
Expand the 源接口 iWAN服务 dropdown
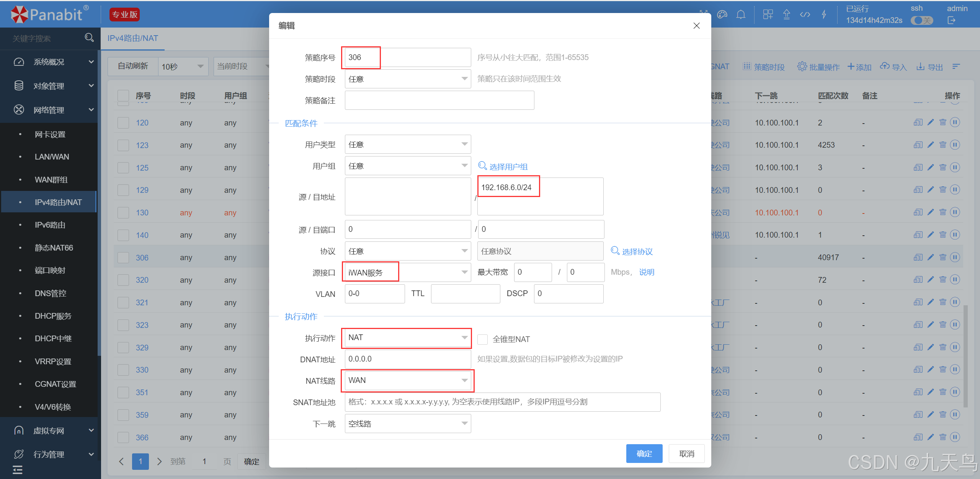[407, 272]
